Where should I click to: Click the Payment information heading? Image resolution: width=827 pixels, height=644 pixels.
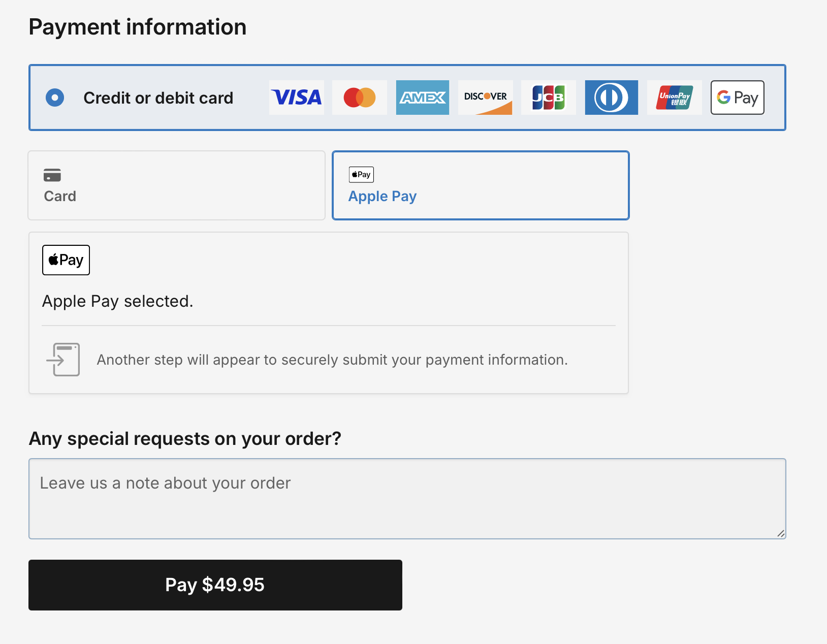coord(138,26)
